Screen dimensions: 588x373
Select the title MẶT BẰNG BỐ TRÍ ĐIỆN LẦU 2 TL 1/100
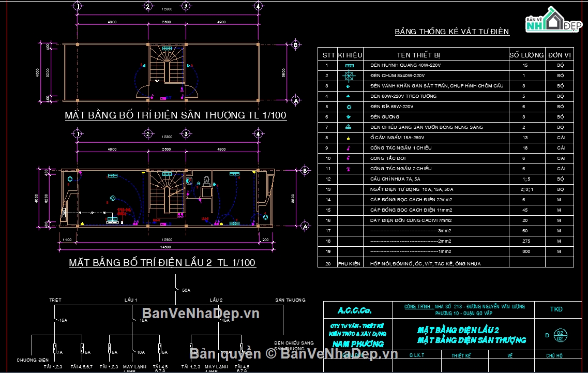[162, 263]
